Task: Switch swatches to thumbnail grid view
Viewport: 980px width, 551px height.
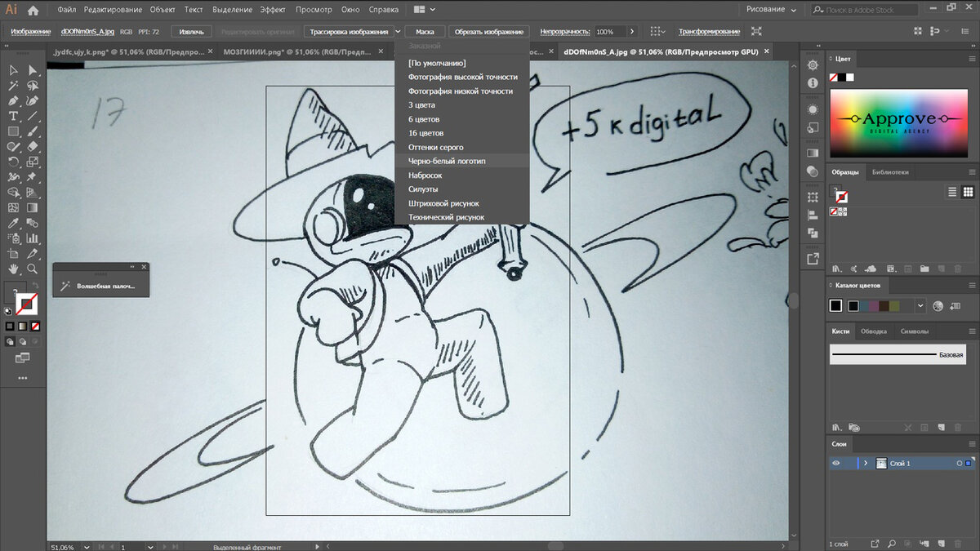Action: (968, 192)
